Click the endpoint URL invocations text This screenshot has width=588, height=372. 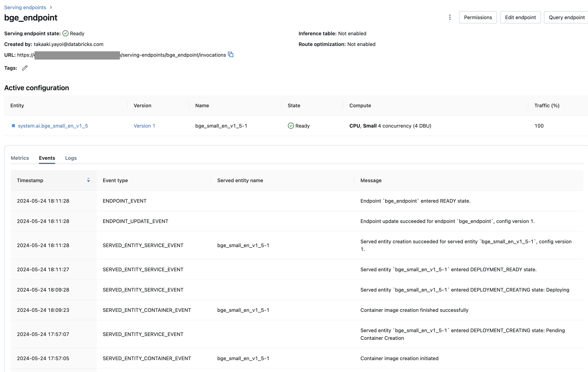coord(174,55)
